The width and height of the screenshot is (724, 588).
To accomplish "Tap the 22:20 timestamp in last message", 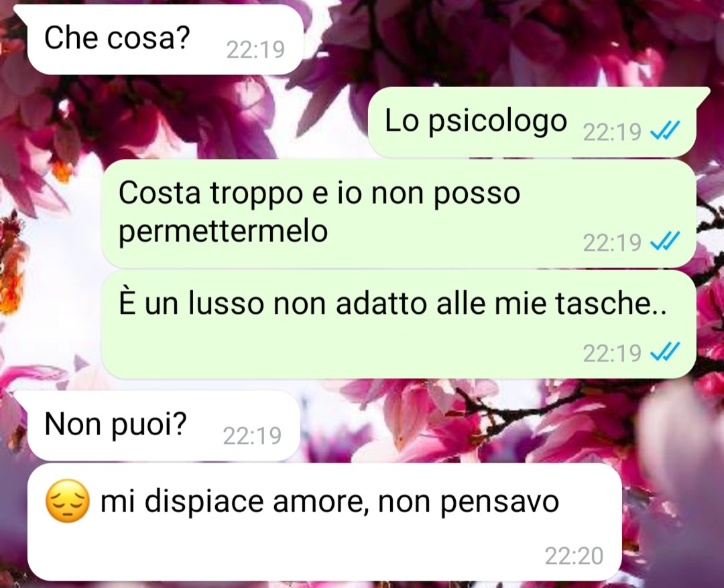I will [574, 556].
